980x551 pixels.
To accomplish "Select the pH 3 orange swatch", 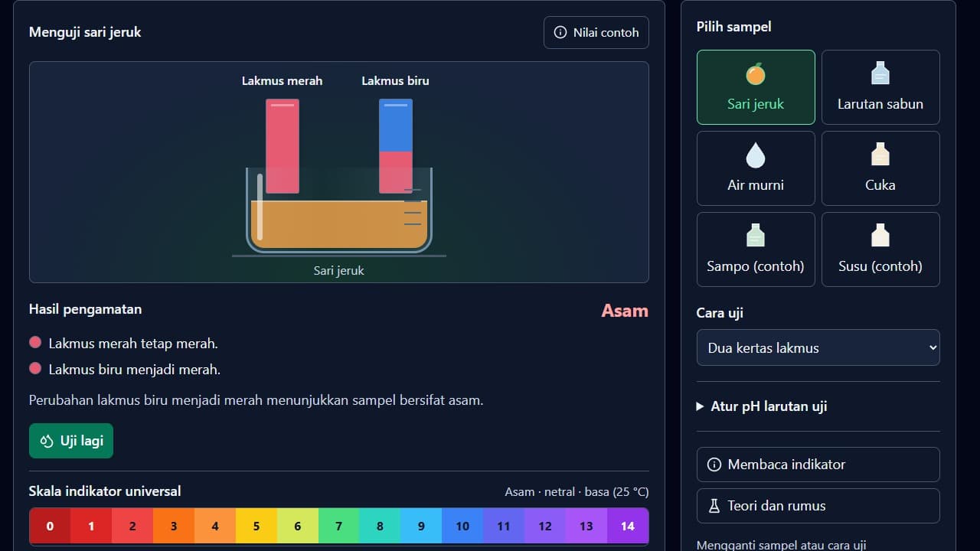I will pyautogui.click(x=174, y=527).
